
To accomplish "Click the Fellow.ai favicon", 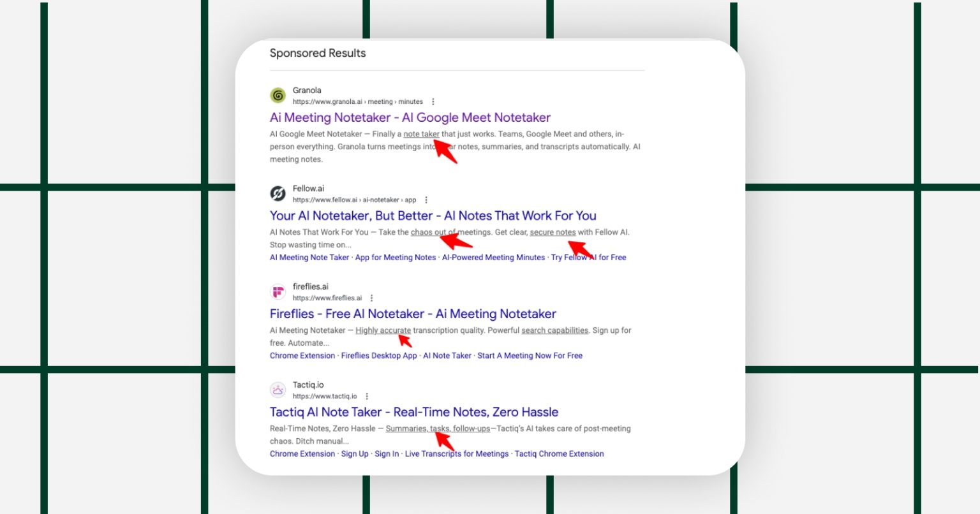I will (278, 193).
